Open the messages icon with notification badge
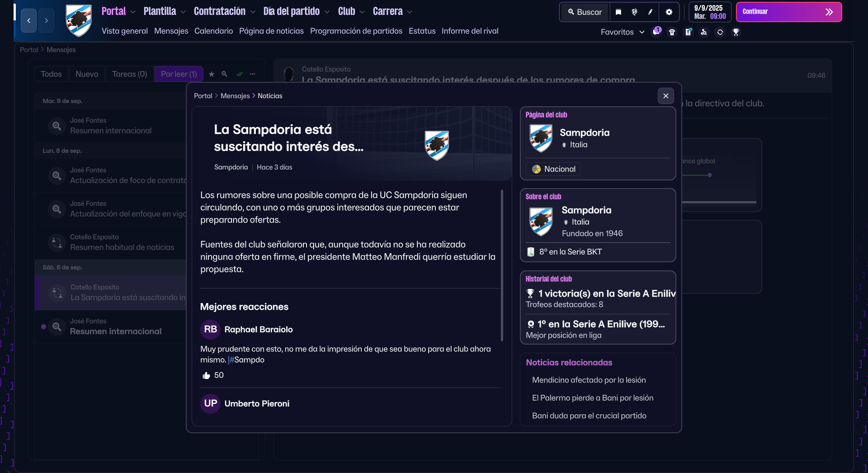The width and height of the screenshot is (868, 473). [x=656, y=32]
